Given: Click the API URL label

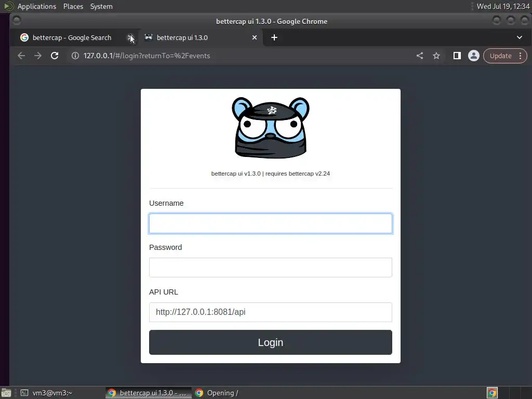Looking at the screenshot, I should tap(163, 292).
